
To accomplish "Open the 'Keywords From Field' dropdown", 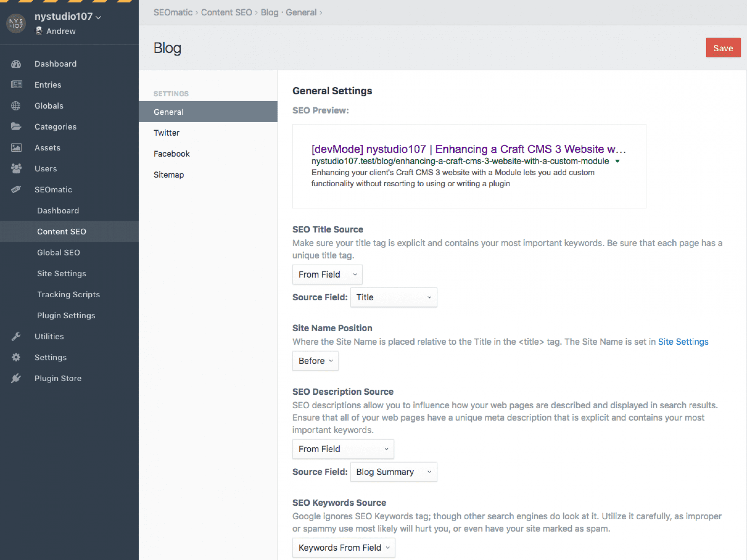I will point(344,547).
